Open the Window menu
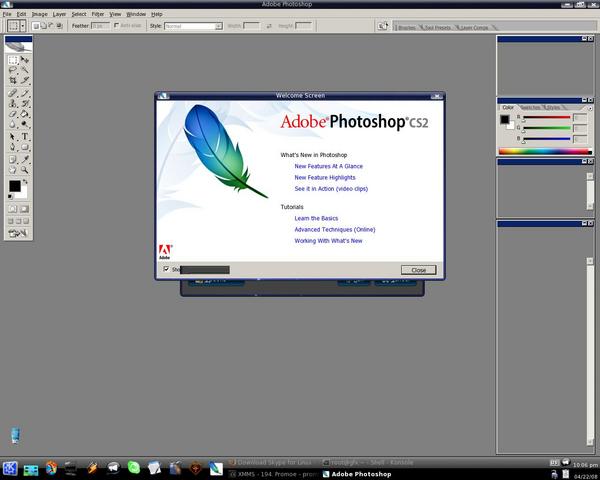The width and height of the screenshot is (600, 480). coord(136,14)
